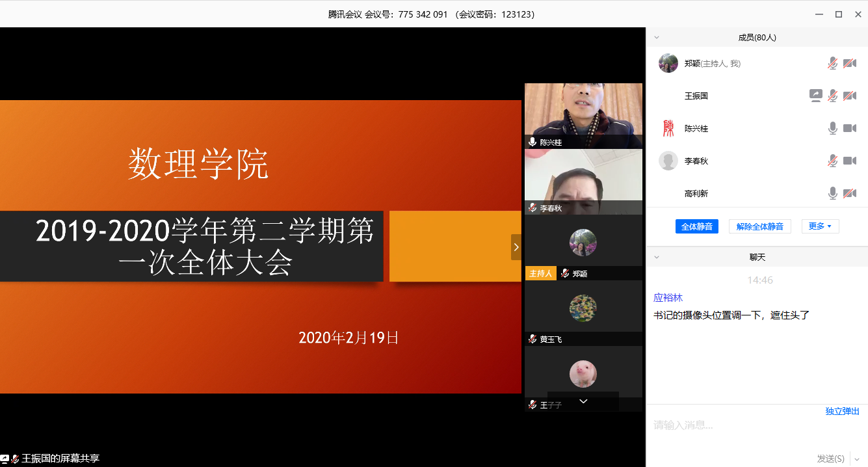Click Li Chunqiu's camera icon in member list
The height and width of the screenshot is (467, 868).
click(x=849, y=161)
